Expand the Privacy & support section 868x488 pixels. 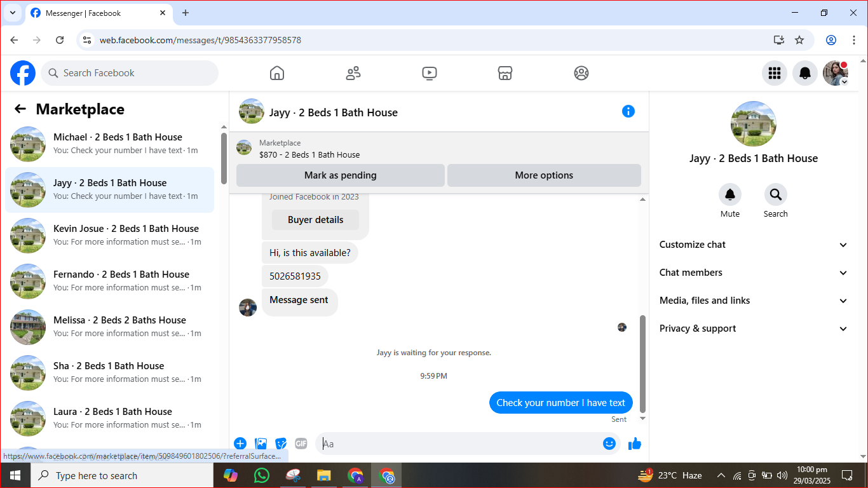(753, 329)
